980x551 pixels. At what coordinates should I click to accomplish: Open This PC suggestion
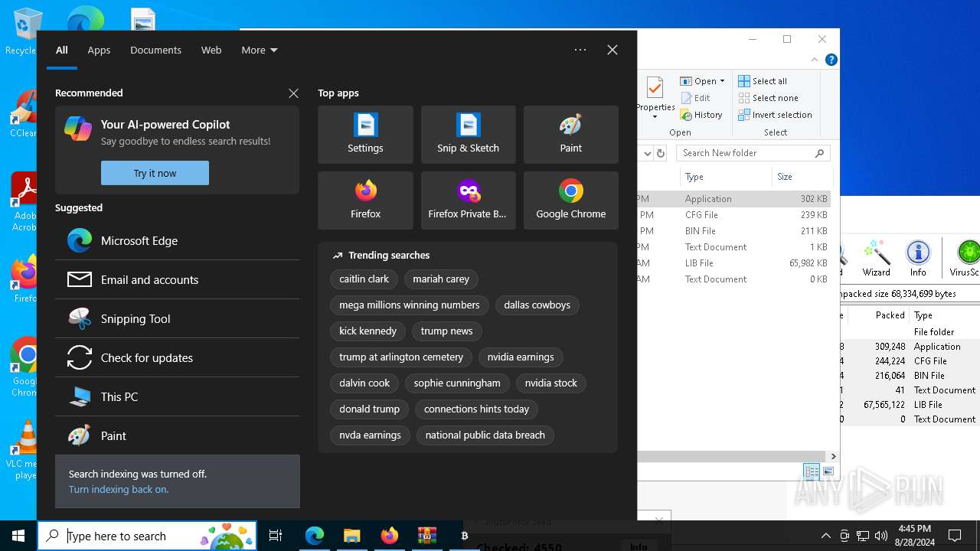pyautogui.click(x=177, y=396)
